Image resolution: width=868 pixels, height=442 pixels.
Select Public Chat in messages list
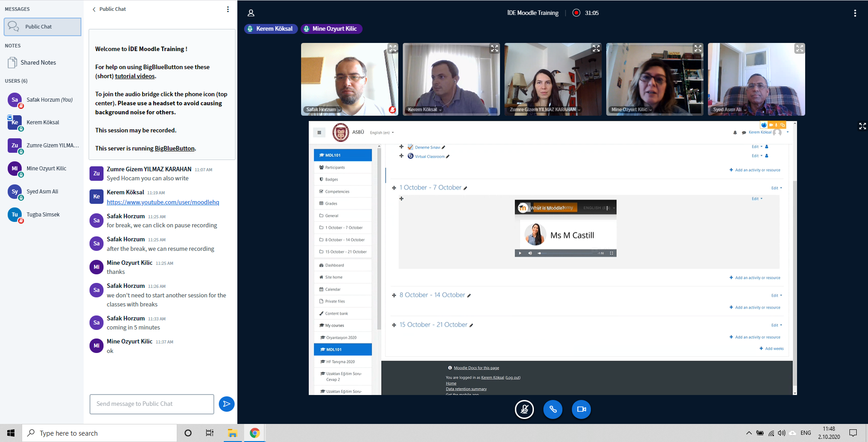(x=42, y=27)
